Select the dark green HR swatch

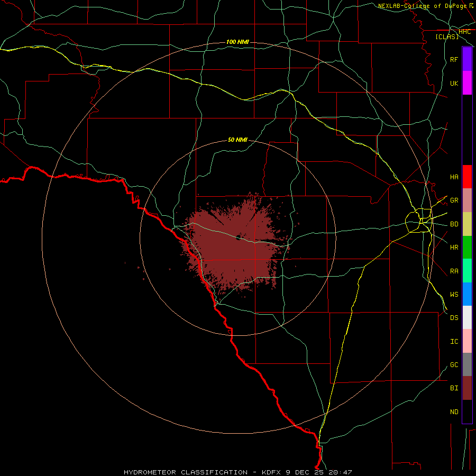coord(467,248)
